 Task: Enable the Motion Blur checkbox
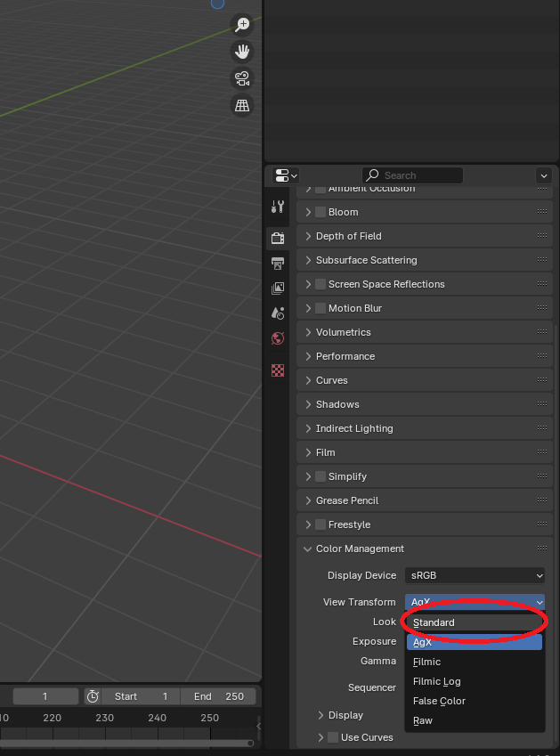(x=321, y=308)
